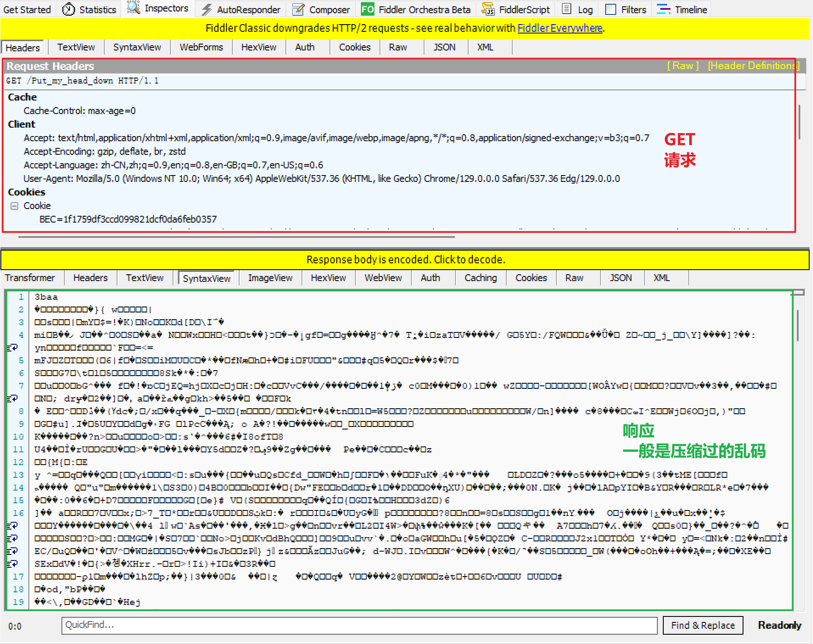Click the Timeline bars icon
Image resolution: width=813 pixels, height=644 pixels.
[664, 9]
